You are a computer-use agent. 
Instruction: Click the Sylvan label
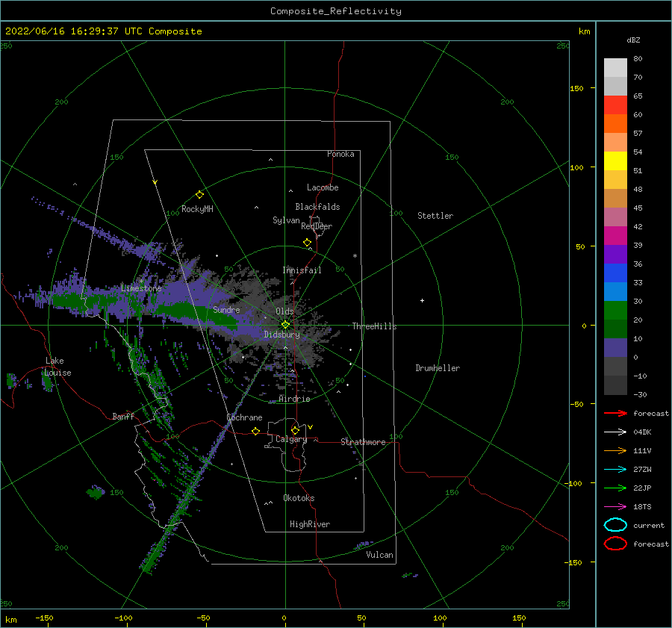click(x=286, y=220)
